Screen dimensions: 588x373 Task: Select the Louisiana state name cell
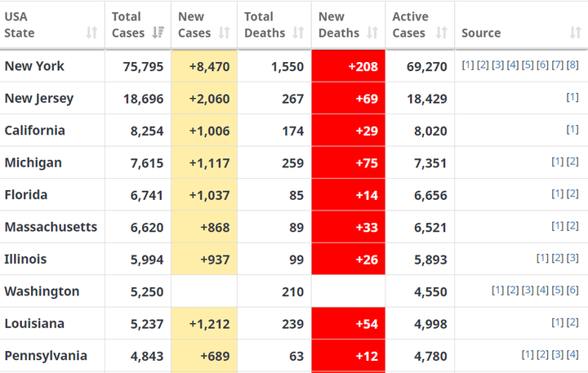coord(34,323)
